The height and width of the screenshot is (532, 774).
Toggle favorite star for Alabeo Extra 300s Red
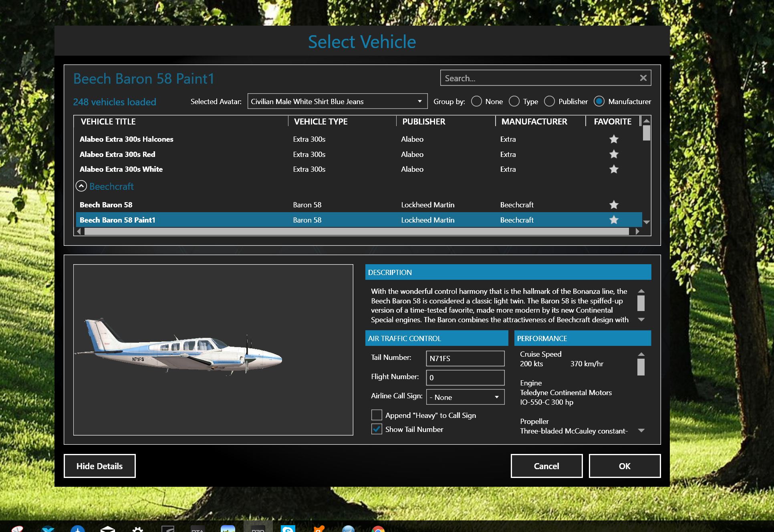pyautogui.click(x=614, y=154)
